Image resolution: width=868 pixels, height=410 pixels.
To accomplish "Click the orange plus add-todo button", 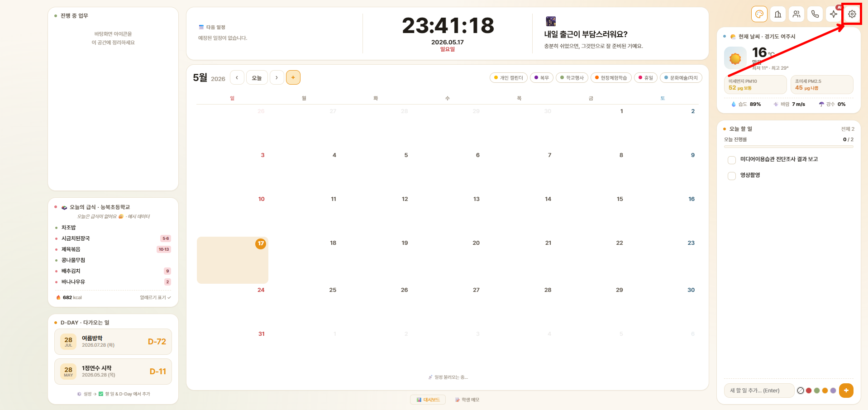I will (x=846, y=391).
